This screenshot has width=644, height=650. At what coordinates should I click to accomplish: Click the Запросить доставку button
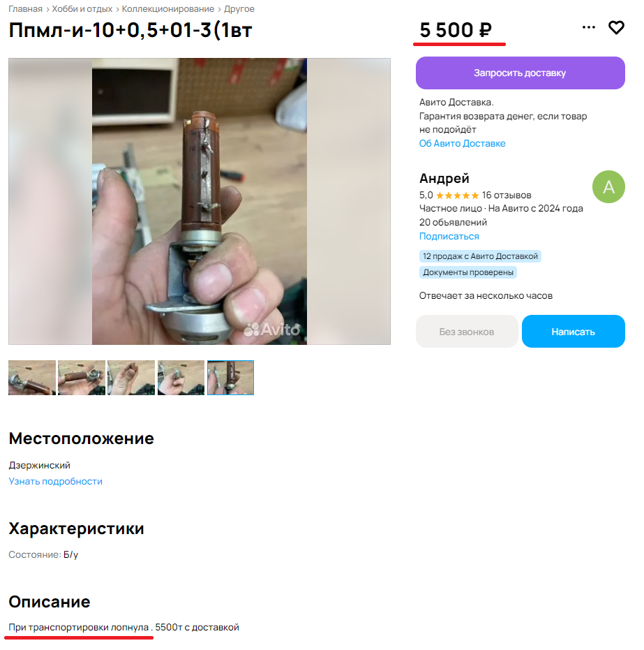(x=521, y=73)
